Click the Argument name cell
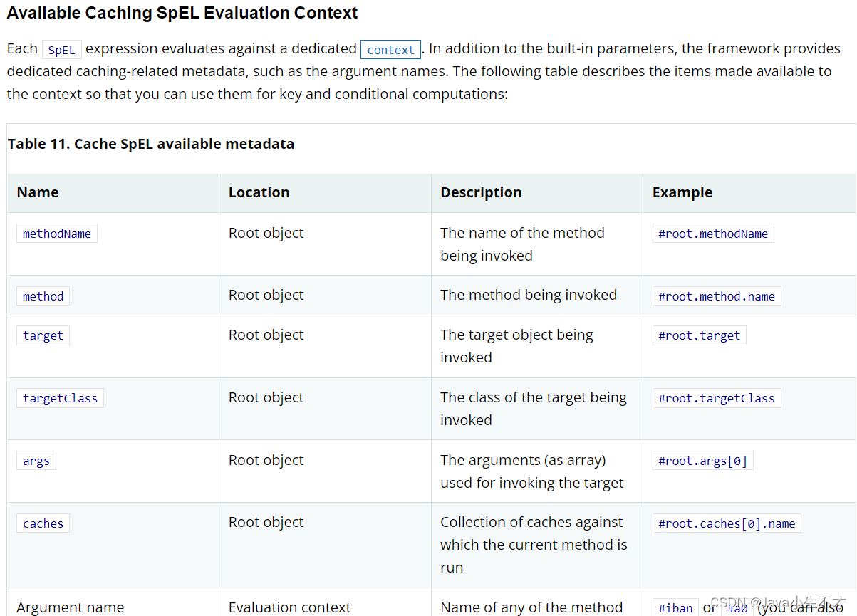The height and width of the screenshot is (616, 857). click(x=71, y=607)
